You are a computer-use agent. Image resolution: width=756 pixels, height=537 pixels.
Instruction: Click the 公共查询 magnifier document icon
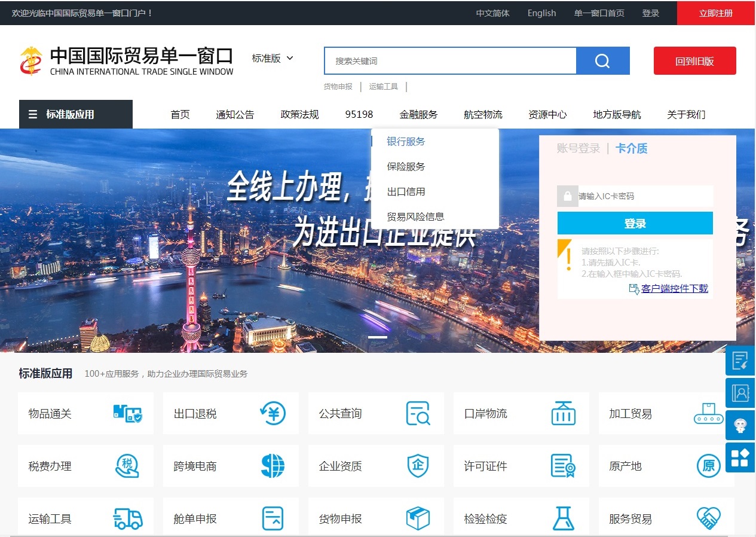[420, 413]
